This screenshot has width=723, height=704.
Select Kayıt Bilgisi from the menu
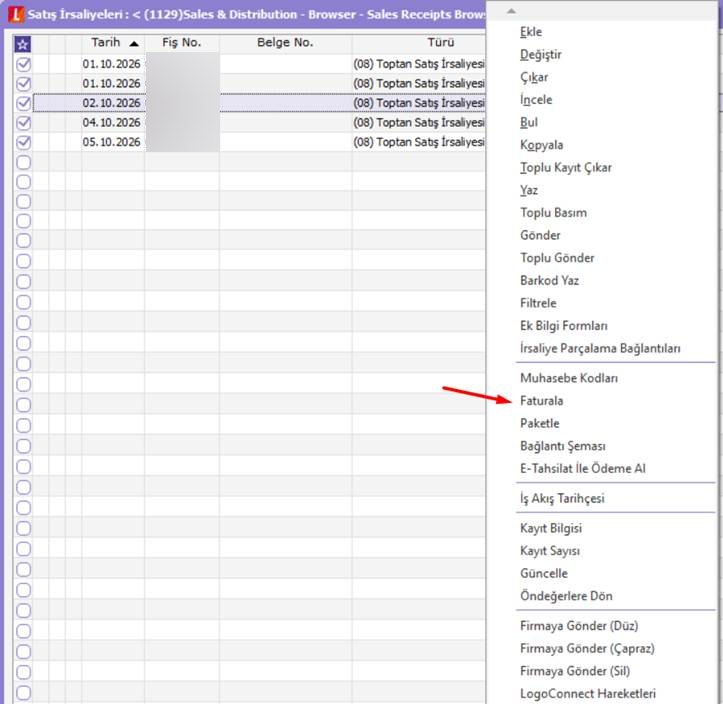551,528
